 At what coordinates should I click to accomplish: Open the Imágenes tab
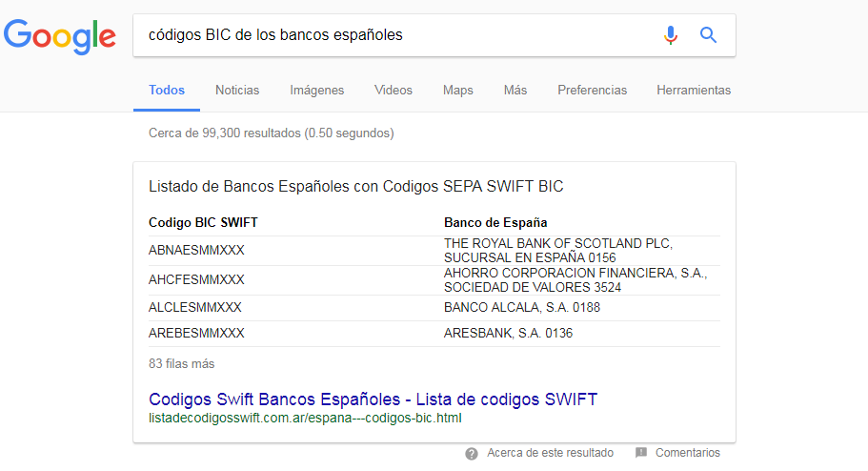316,91
